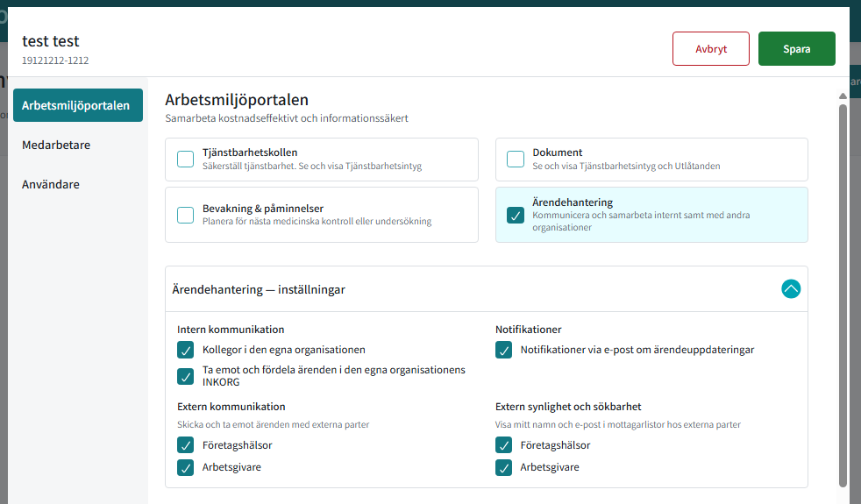Uncheck Arbetsgivare under Extern kommunikation
Viewport: 861px width, 504px height.
click(186, 467)
